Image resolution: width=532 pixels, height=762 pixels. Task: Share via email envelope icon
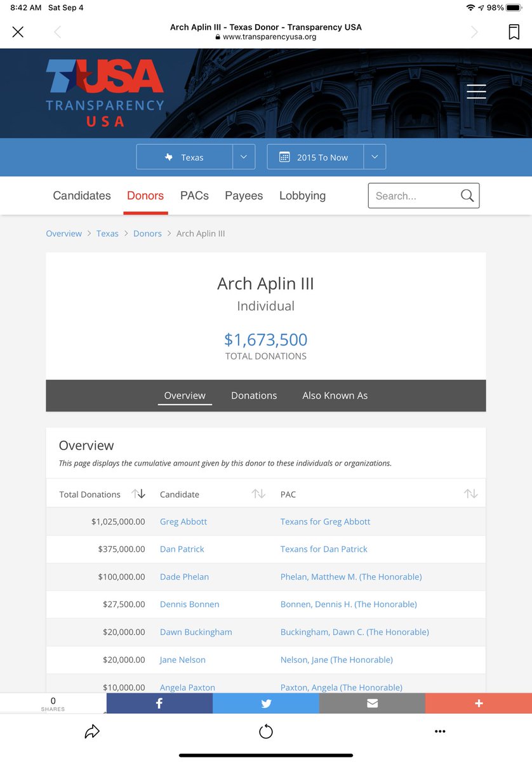(372, 703)
